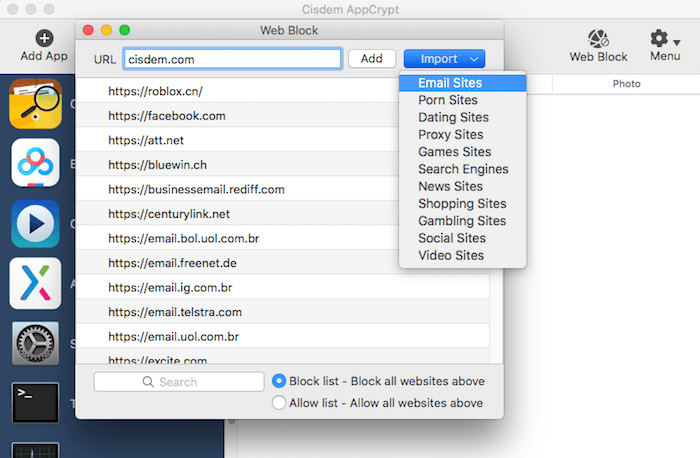The height and width of the screenshot is (458, 700).
Task: Open the Menu gear icon
Action: (x=659, y=38)
